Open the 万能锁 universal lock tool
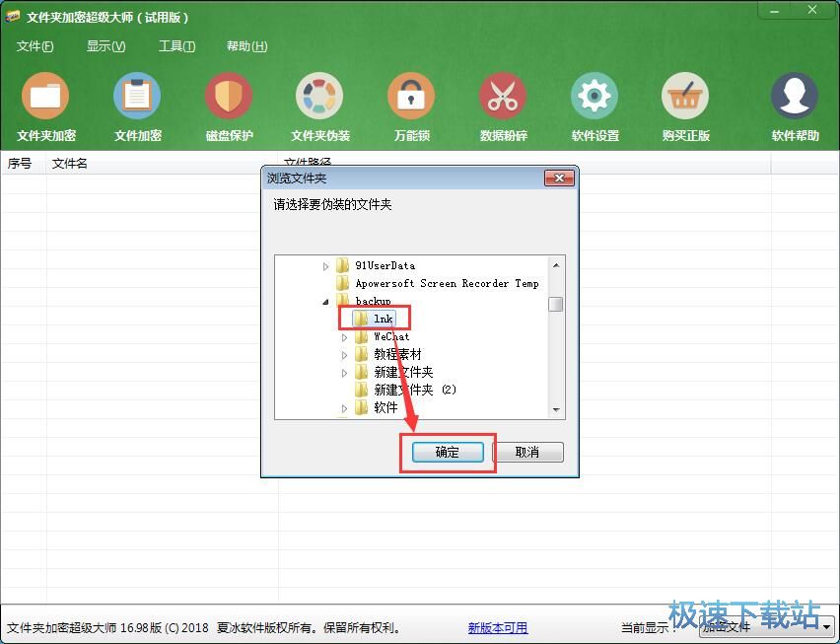This screenshot has width=840, height=644. pos(411,107)
